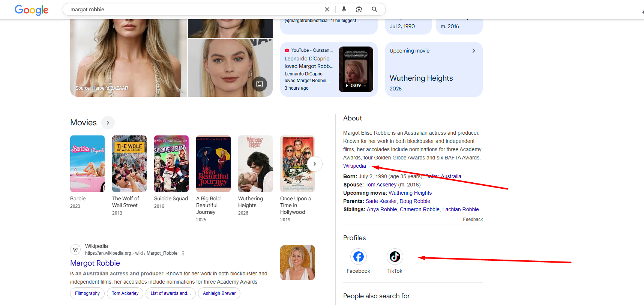Open search by image lens icon
The height and width of the screenshot is (305, 644).
click(359, 9)
